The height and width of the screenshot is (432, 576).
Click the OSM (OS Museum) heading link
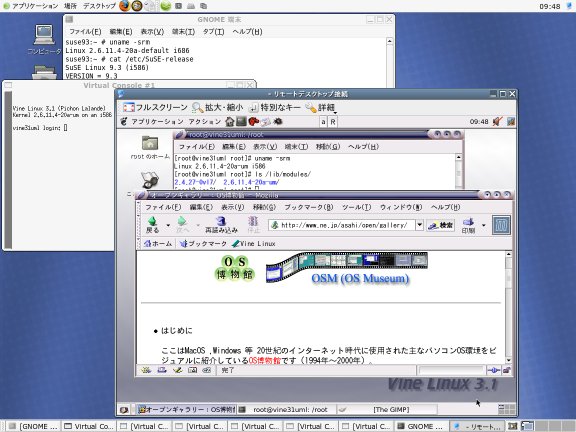pos(360,278)
